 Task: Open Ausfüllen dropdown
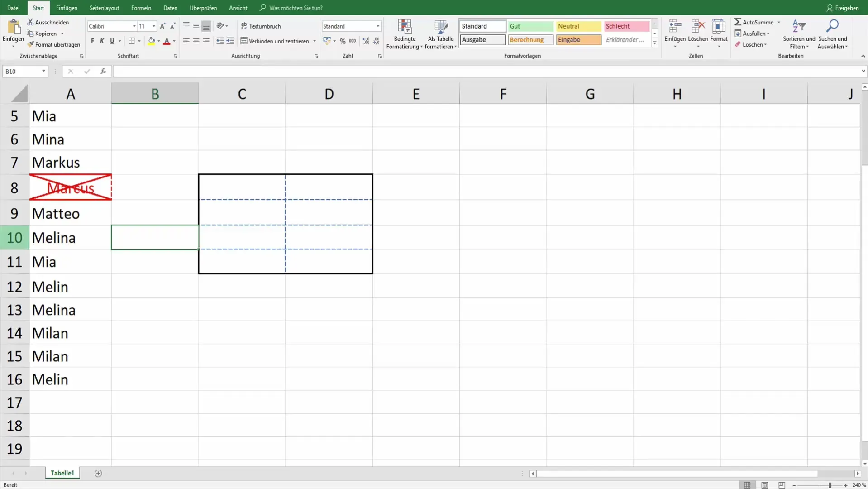click(753, 34)
